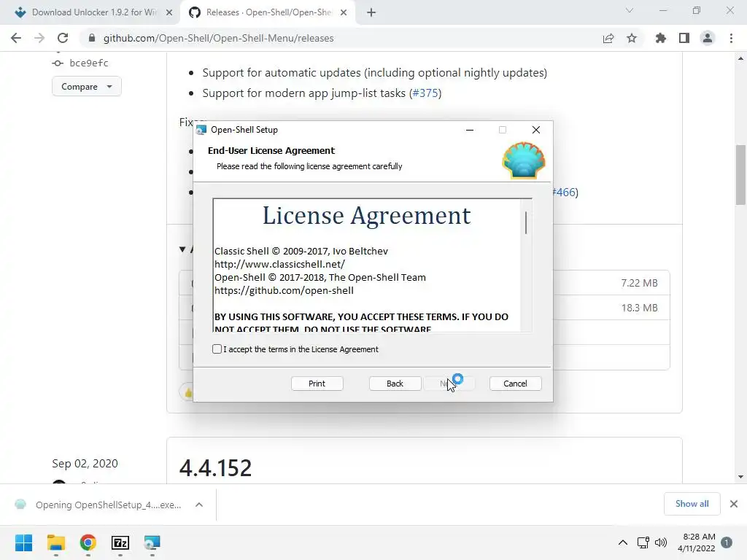View site info lock icon

coord(92,38)
